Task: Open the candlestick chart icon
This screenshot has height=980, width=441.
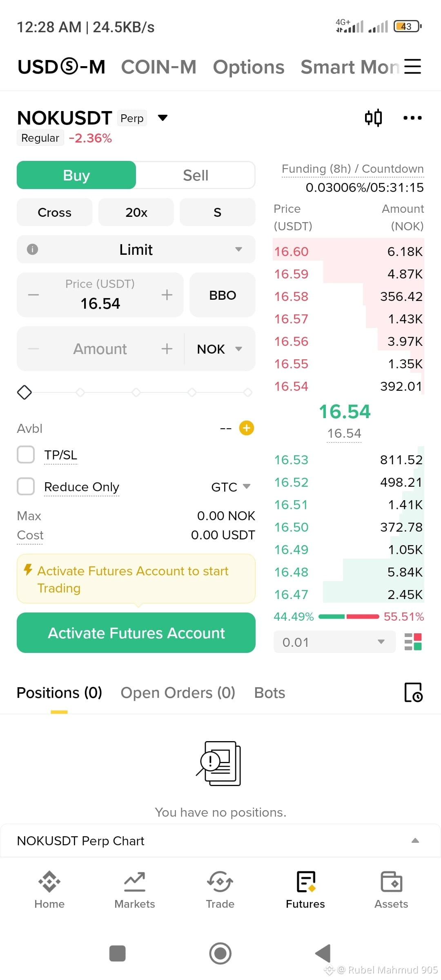Action: tap(373, 118)
